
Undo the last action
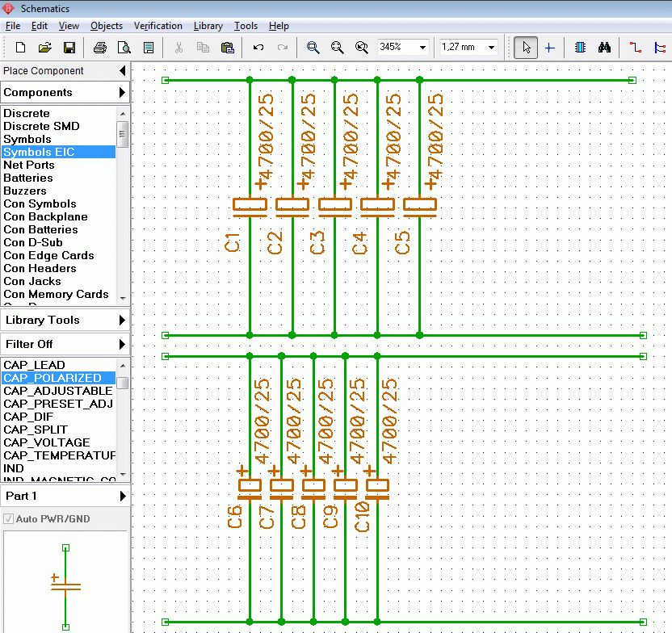coord(258,48)
